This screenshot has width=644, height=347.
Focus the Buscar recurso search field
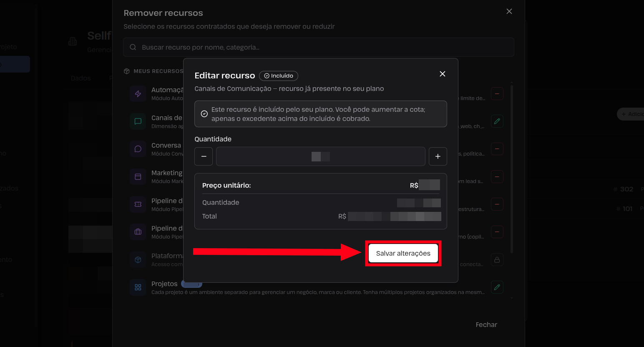[x=319, y=47]
